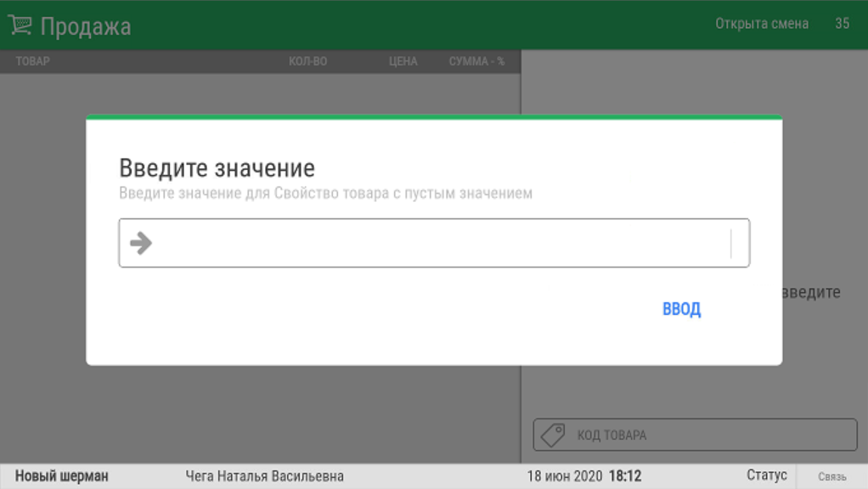The image size is (868, 489).
Task: Focus the empty value input field in dialog
Action: pyautogui.click(x=434, y=243)
